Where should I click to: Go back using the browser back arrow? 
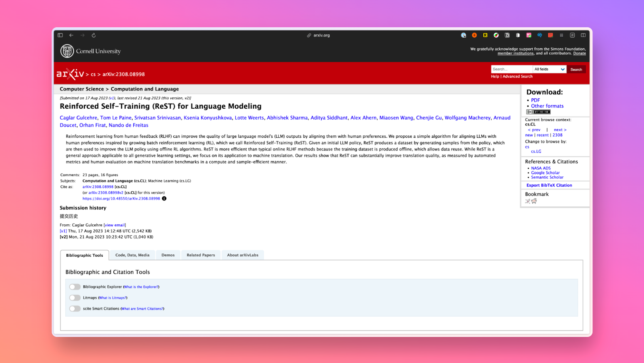71,35
